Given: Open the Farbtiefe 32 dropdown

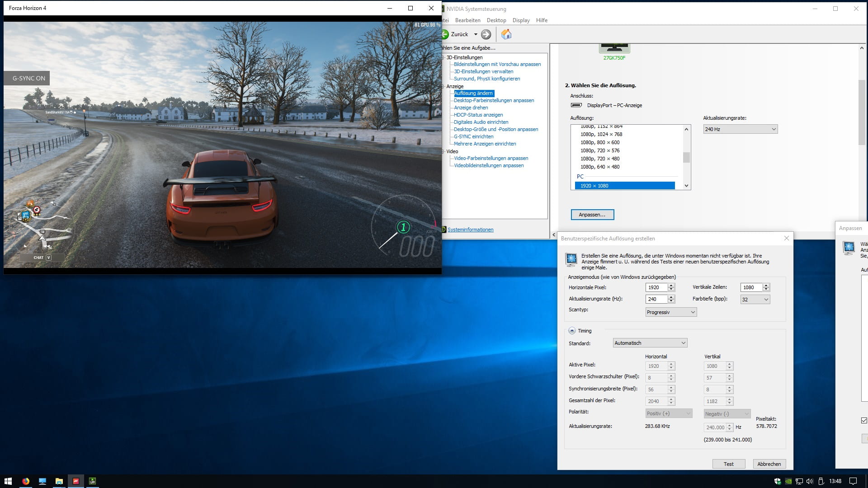Looking at the screenshot, I should click(x=755, y=299).
